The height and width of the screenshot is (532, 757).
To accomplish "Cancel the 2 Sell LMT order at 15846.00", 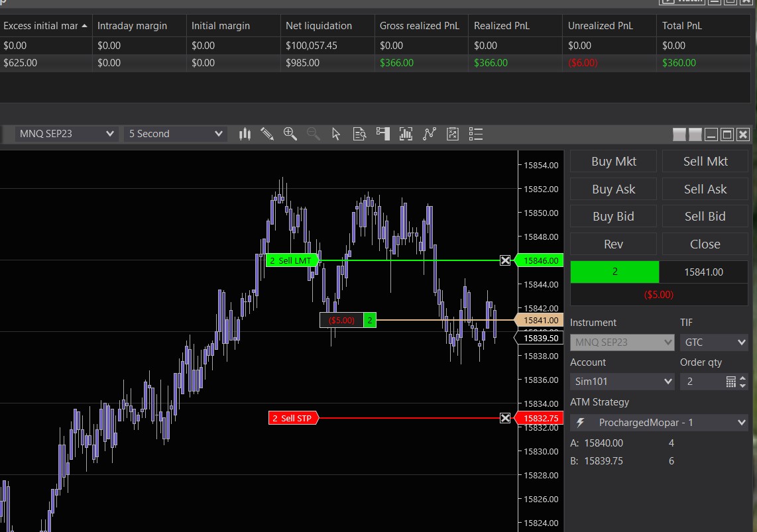I will (x=505, y=260).
